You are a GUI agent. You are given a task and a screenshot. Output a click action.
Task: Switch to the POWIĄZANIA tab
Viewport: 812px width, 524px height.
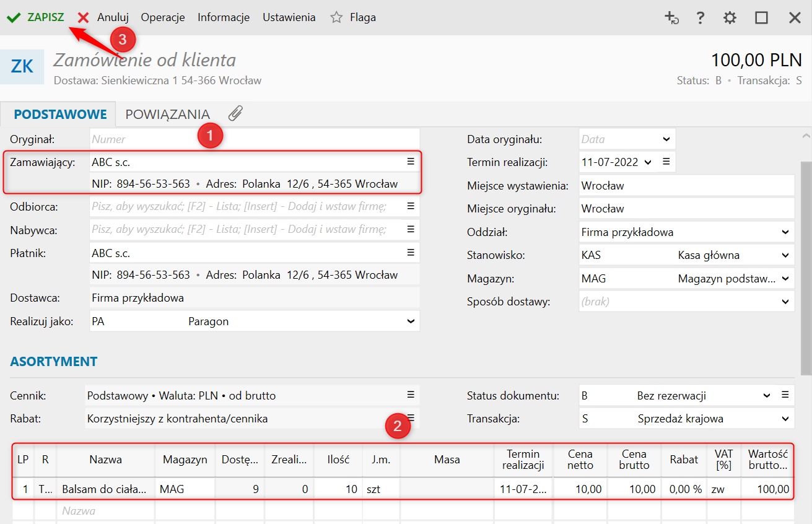[x=167, y=115]
